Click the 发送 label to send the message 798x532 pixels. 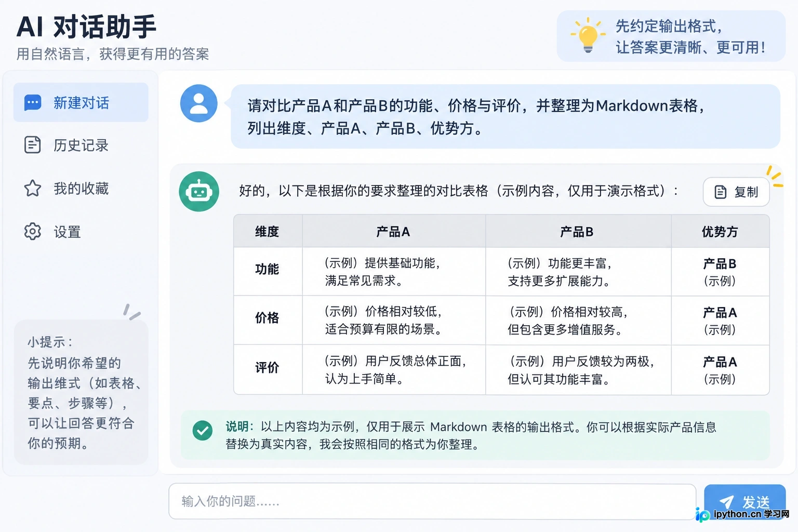coord(756,502)
